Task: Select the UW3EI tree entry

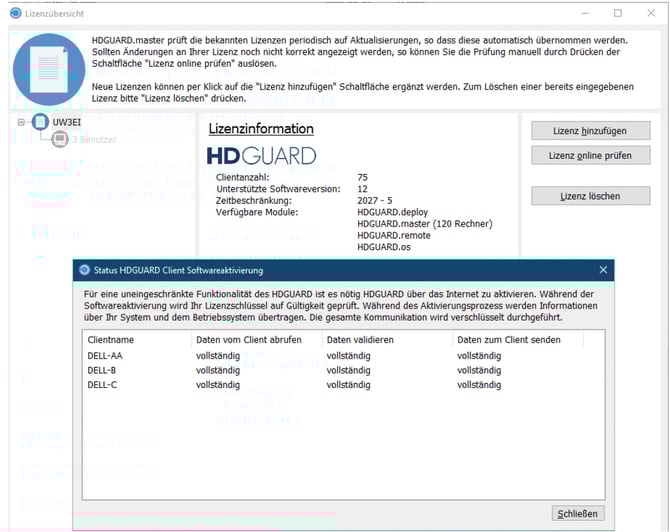Action: tap(66, 123)
